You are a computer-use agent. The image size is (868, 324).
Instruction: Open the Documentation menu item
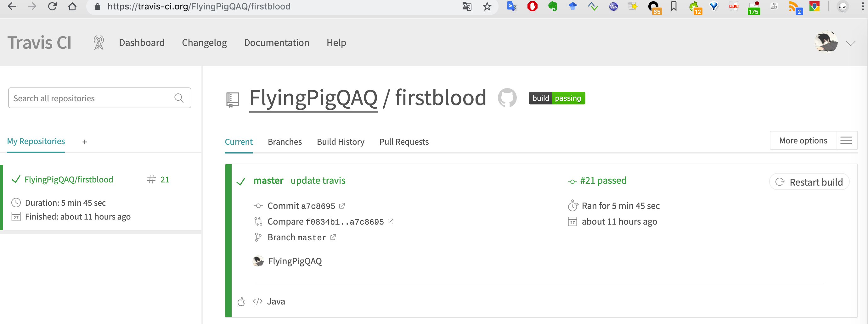pos(276,42)
